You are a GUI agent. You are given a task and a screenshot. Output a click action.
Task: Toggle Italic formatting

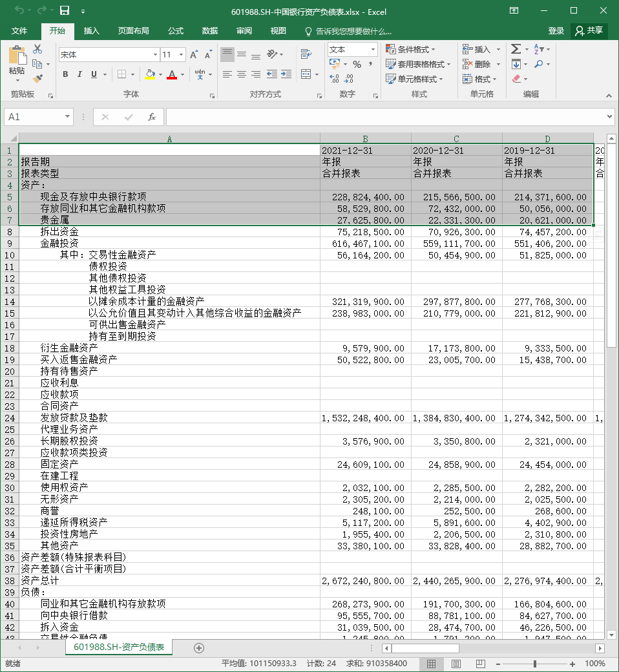click(x=79, y=74)
